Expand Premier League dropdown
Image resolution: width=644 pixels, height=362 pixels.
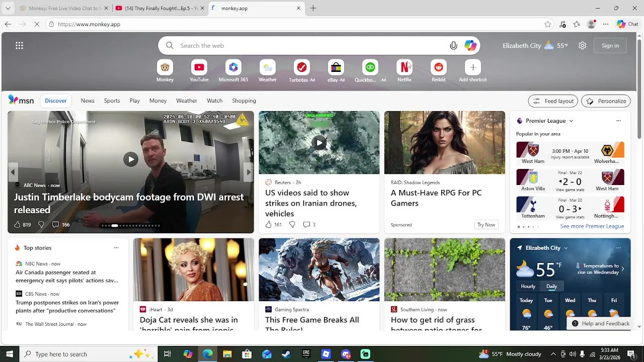[x=571, y=121]
